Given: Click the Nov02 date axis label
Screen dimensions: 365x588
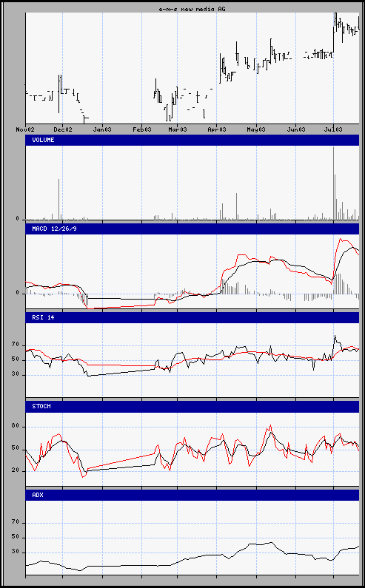Looking at the screenshot, I should pos(25,129).
